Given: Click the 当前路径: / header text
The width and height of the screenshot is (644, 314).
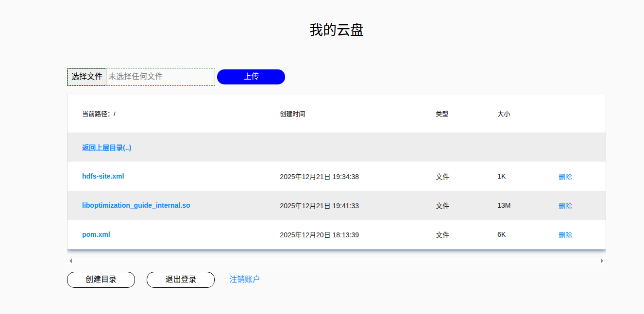Looking at the screenshot, I should pyautogui.click(x=99, y=114).
